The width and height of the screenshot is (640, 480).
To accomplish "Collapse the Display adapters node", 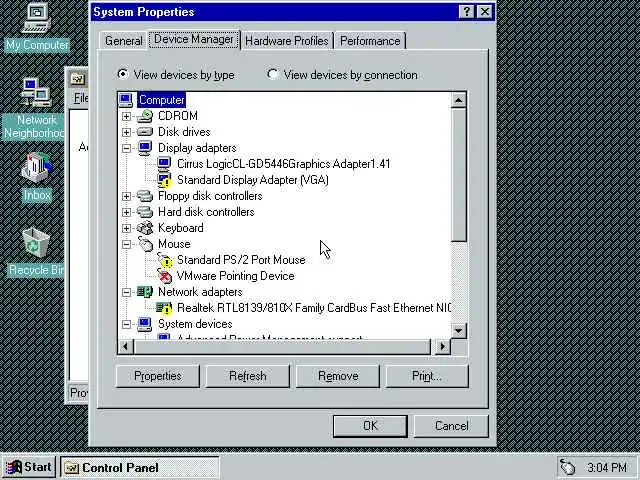I will tap(127, 148).
